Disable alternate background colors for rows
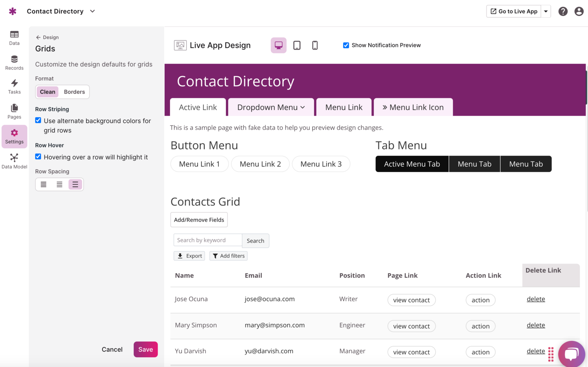The width and height of the screenshot is (588, 367). click(38, 120)
